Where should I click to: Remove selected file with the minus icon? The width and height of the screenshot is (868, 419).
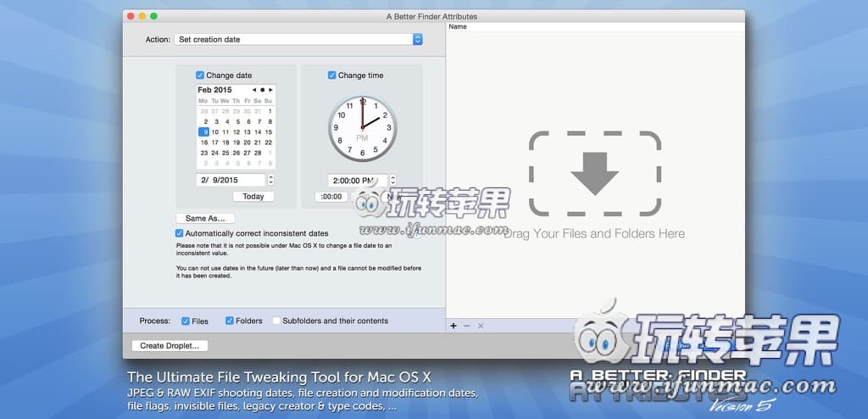click(467, 326)
